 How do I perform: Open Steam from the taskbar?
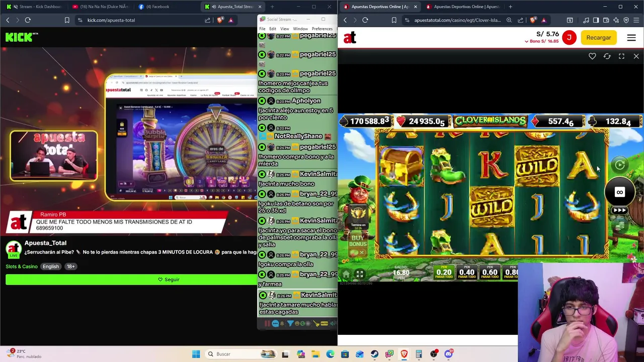tap(374, 354)
